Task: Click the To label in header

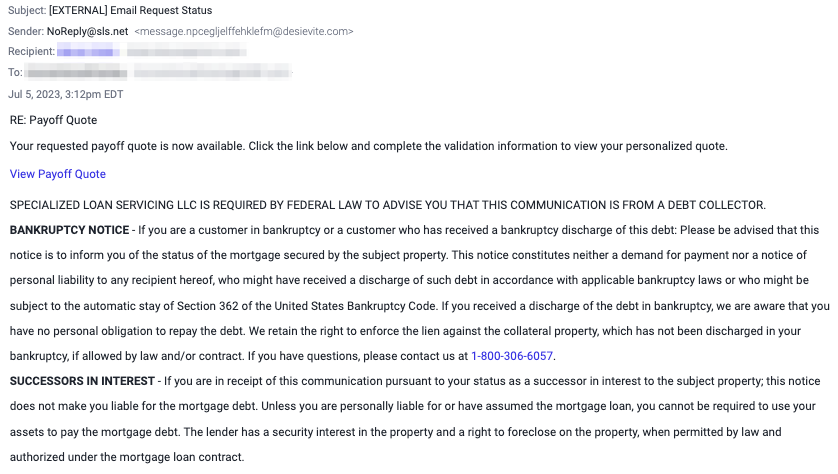Action: point(15,72)
